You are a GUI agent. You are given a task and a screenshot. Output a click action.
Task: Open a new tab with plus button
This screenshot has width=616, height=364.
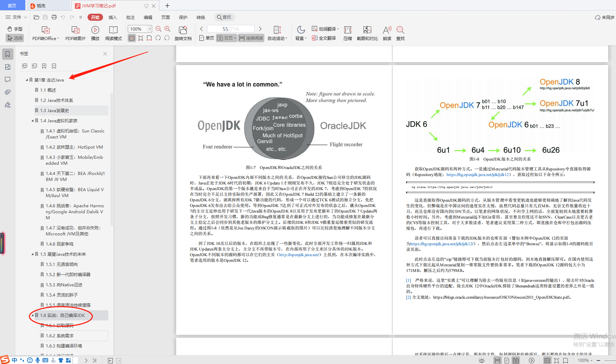point(167,6)
